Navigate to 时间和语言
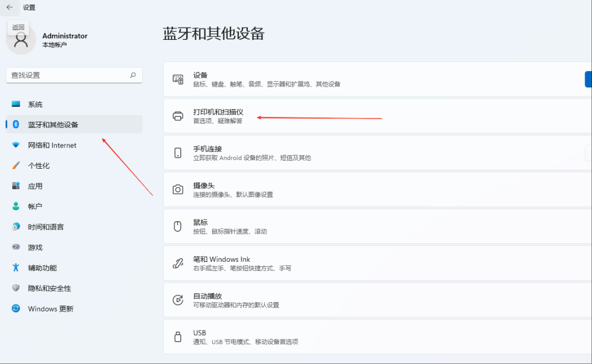 [74, 226]
